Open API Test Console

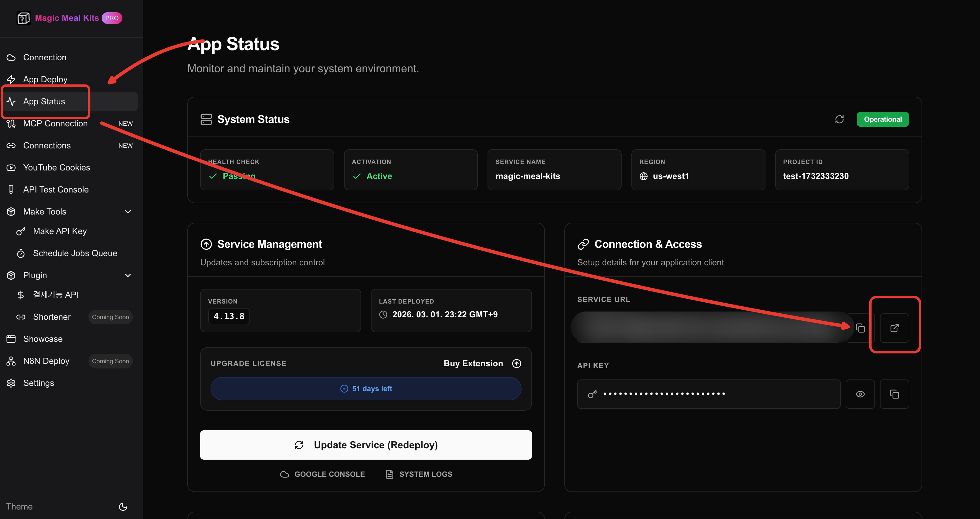pyautogui.click(x=72, y=190)
